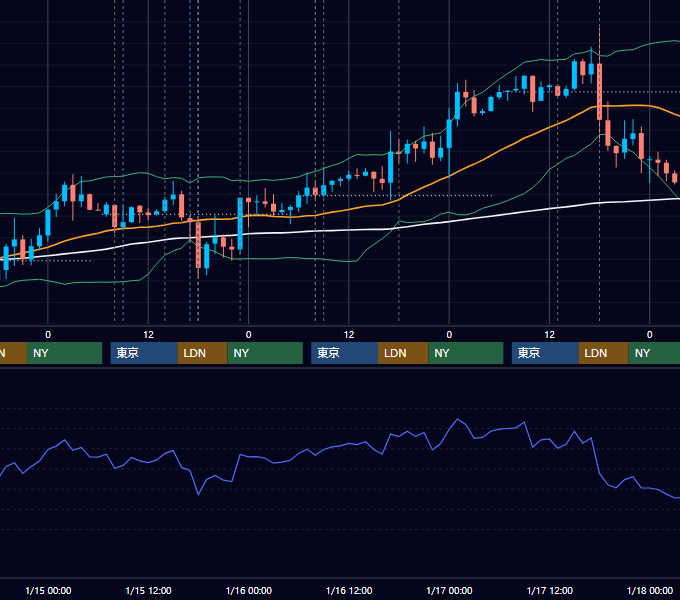Click the 東京 session block on 1/17

545,353
